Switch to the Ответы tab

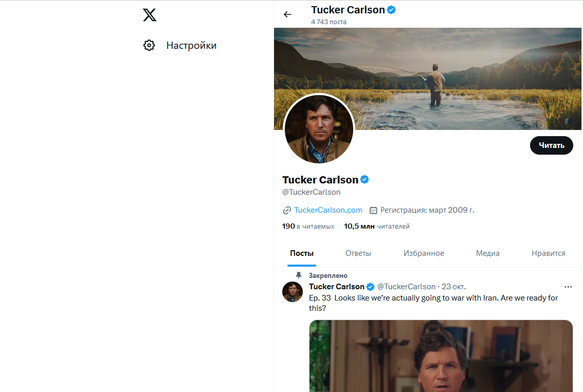click(358, 253)
